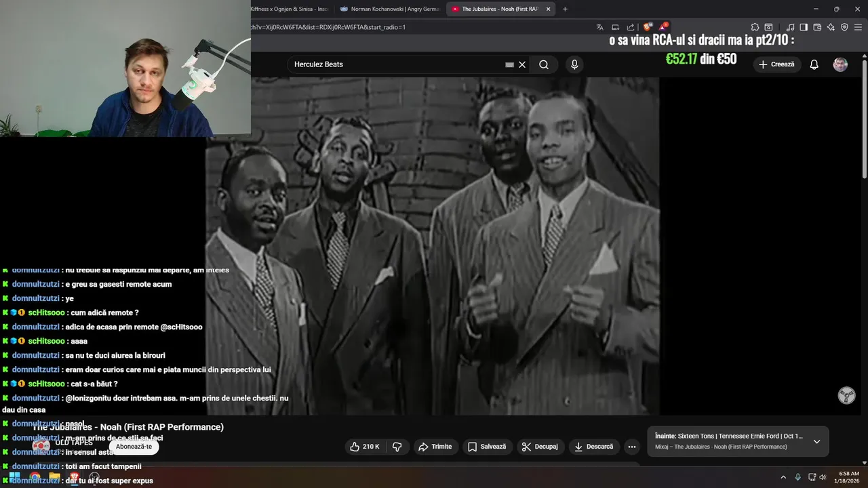Image resolution: width=868 pixels, height=488 pixels.
Task: Show hidden system tray icons chevron
Action: (783, 477)
